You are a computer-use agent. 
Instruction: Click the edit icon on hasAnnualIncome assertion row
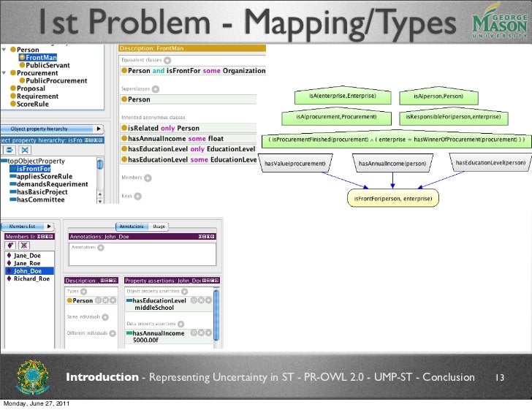(208, 333)
